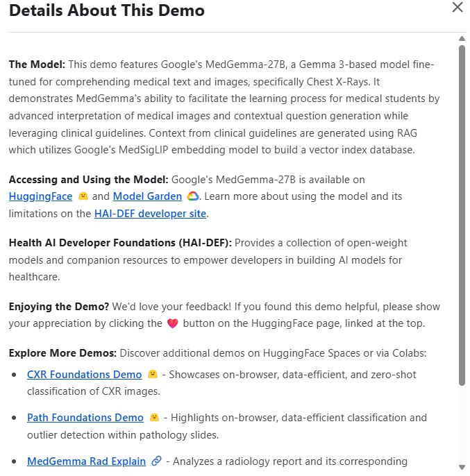Open the CXR Foundations Demo link
The image size is (470, 476).
84,375
